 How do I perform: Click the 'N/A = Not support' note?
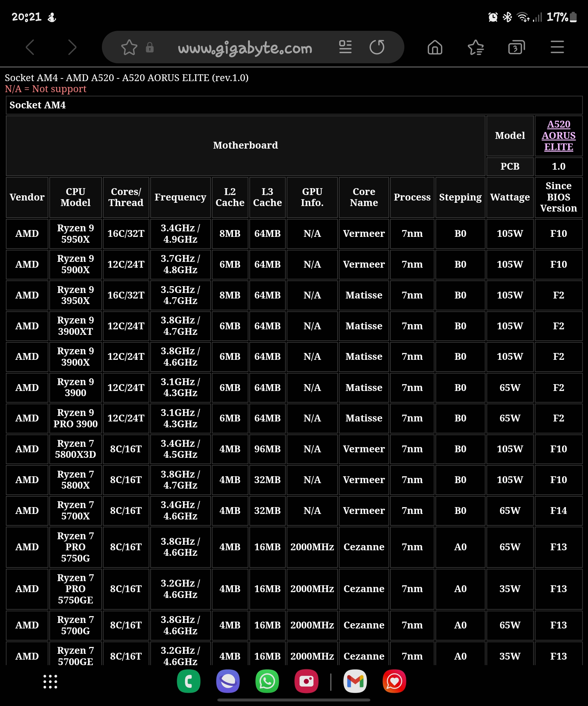tap(45, 89)
